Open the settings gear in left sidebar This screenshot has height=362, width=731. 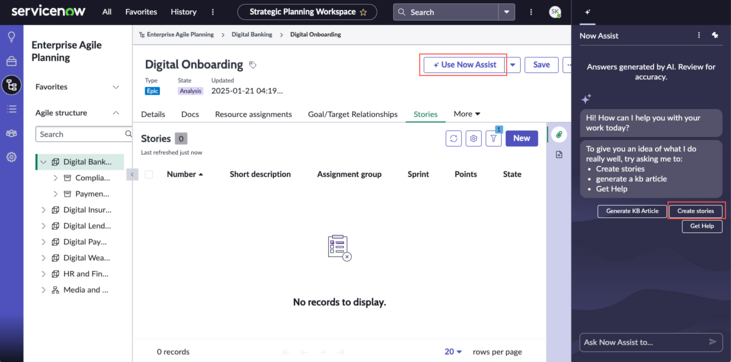11,157
